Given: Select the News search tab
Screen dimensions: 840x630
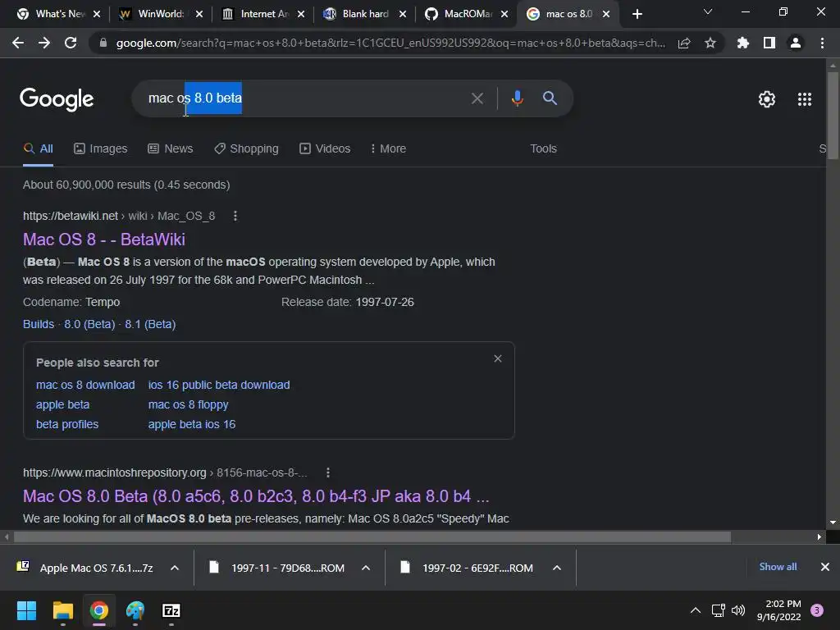Looking at the screenshot, I should point(171,149).
